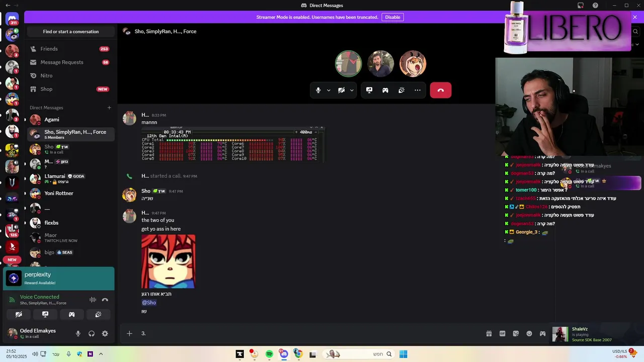Open the server with the 125 badge
The height and width of the screenshot is (362, 644).
(x=12, y=230)
